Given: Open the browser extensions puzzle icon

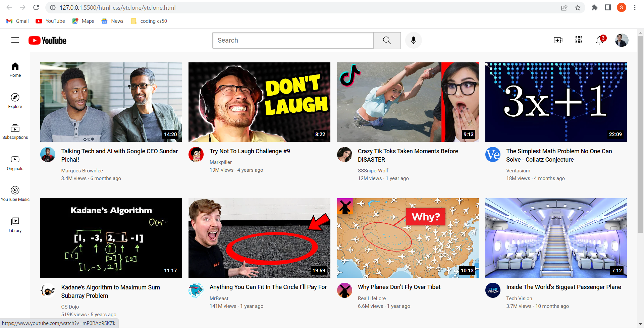Looking at the screenshot, I should pyautogui.click(x=594, y=7).
